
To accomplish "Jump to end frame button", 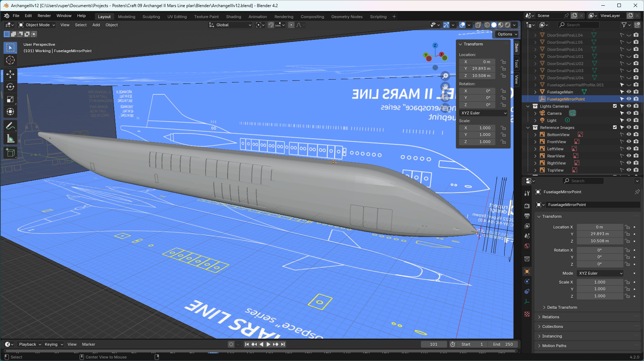I will (283, 344).
